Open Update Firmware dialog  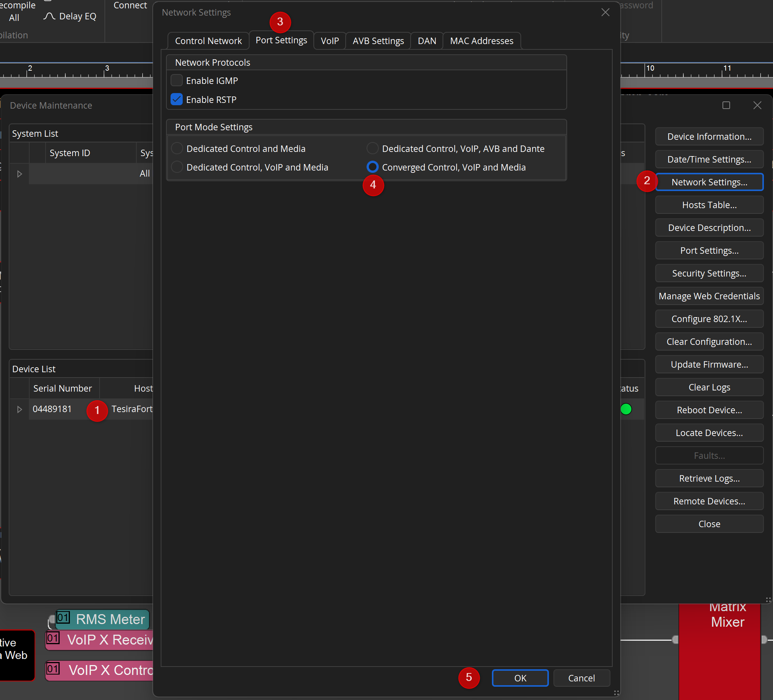pyautogui.click(x=709, y=365)
